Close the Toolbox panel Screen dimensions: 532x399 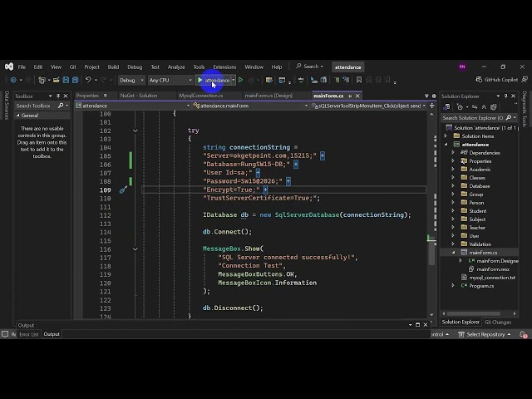[66, 96]
